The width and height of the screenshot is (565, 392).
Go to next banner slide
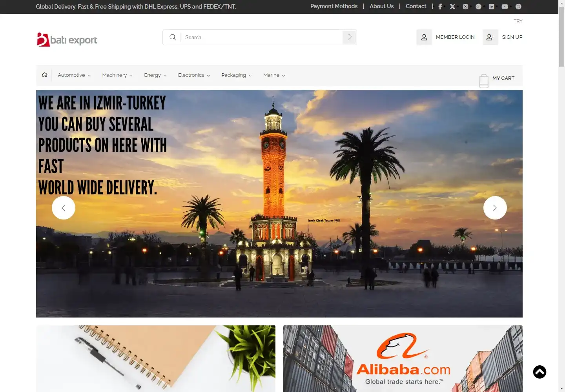tap(495, 208)
